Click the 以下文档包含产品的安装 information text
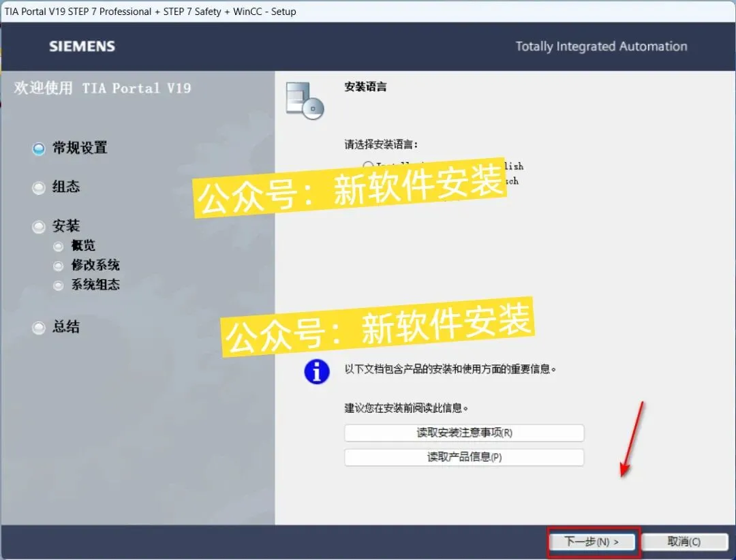Screen dimensions: 736x560 point(450,369)
